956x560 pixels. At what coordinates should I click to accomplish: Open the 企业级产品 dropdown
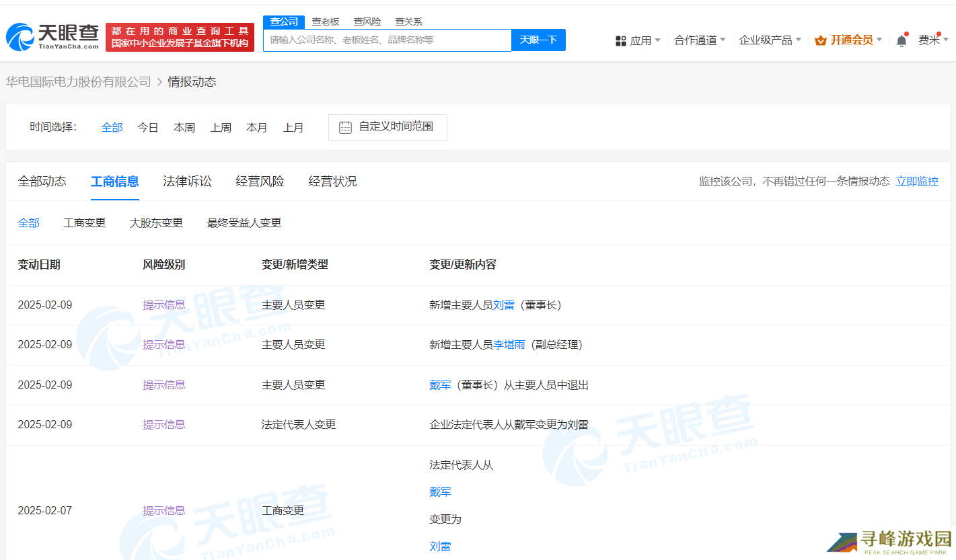click(x=770, y=40)
